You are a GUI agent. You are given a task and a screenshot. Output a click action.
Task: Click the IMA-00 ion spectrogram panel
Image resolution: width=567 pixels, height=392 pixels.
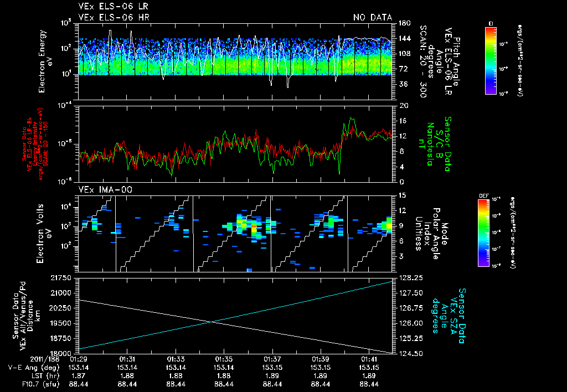pos(235,234)
